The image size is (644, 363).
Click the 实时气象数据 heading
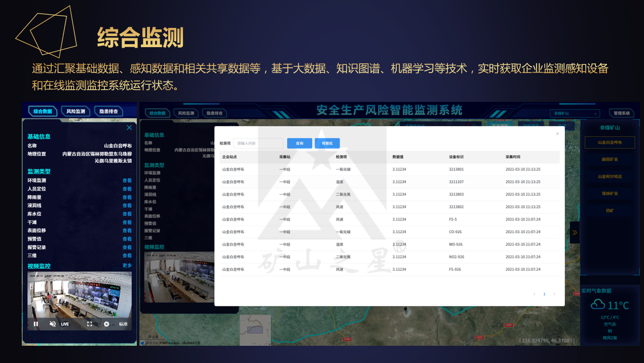[x=596, y=291]
